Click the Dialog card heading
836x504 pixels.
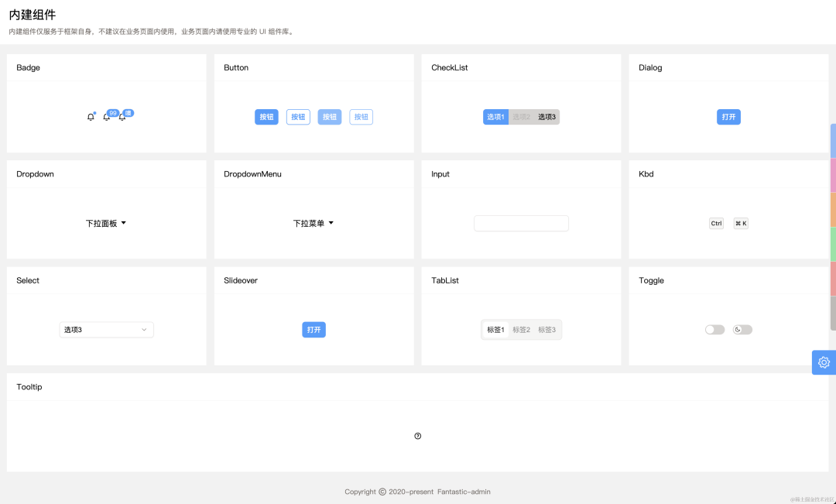[x=650, y=67]
